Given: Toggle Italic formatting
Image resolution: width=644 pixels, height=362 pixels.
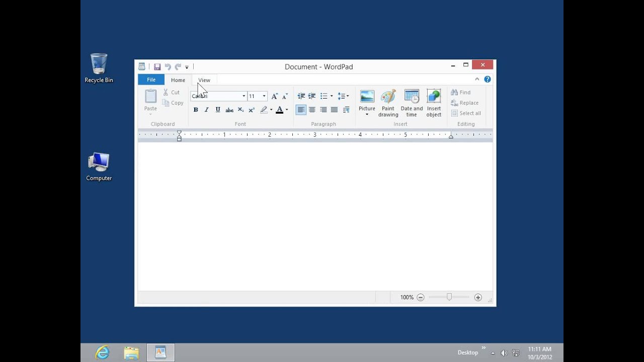Looking at the screenshot, I should click(x=206, y=110).
